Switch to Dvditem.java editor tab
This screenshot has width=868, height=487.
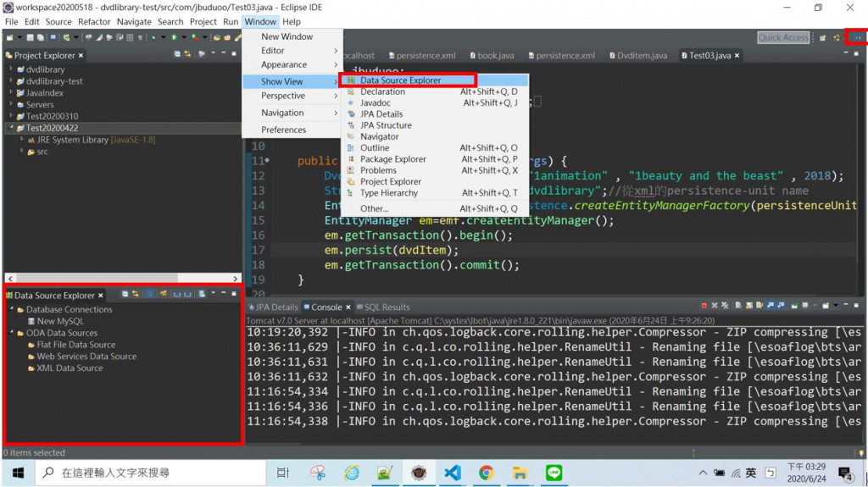[637, 55]
